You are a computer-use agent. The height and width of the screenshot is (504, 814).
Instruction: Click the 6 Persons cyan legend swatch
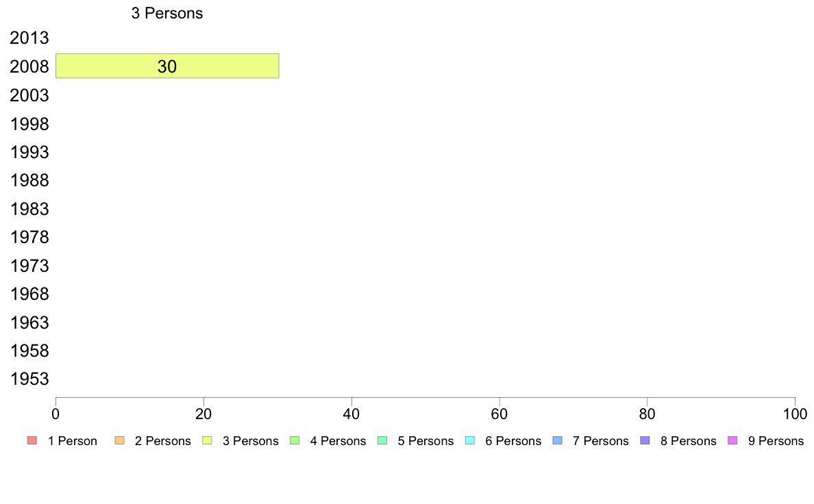click(x=470, y=441)
